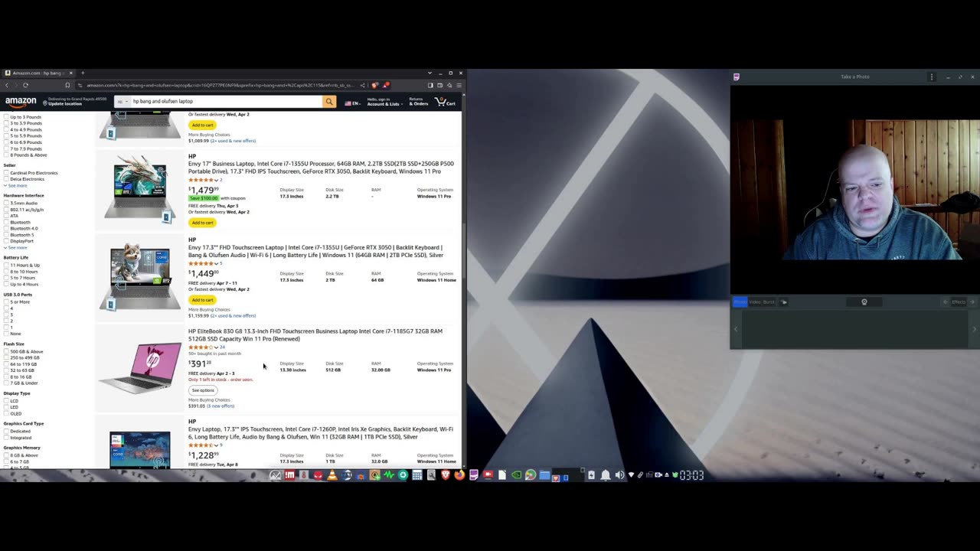The width and height of the screenshot is (980, 551).
Task: Open the Effects button in Cheese
Action: click(957, 302)
